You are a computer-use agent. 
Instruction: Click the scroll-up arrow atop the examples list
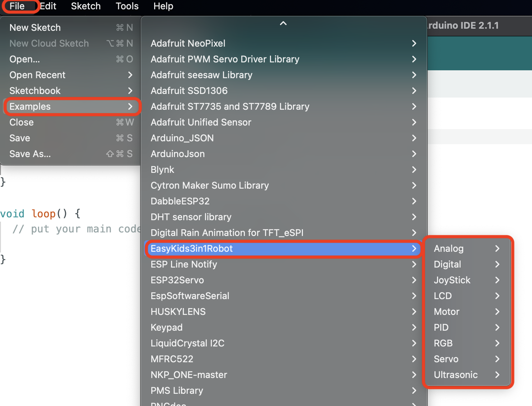click(x=283, y=23)
